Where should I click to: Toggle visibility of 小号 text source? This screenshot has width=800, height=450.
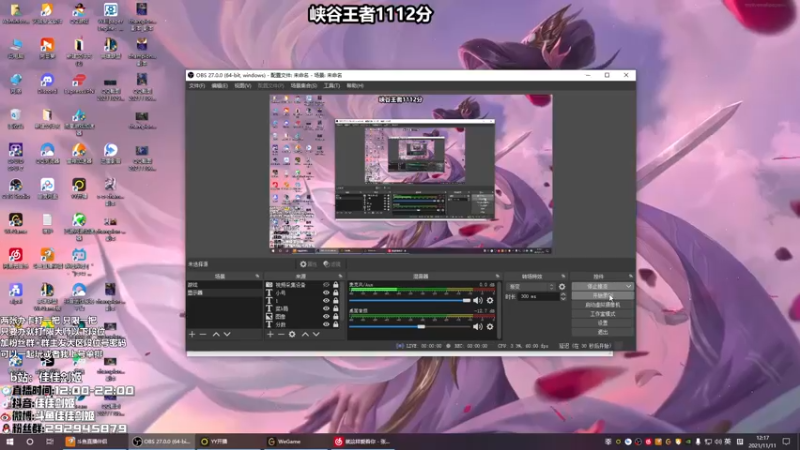click(326, 293)
